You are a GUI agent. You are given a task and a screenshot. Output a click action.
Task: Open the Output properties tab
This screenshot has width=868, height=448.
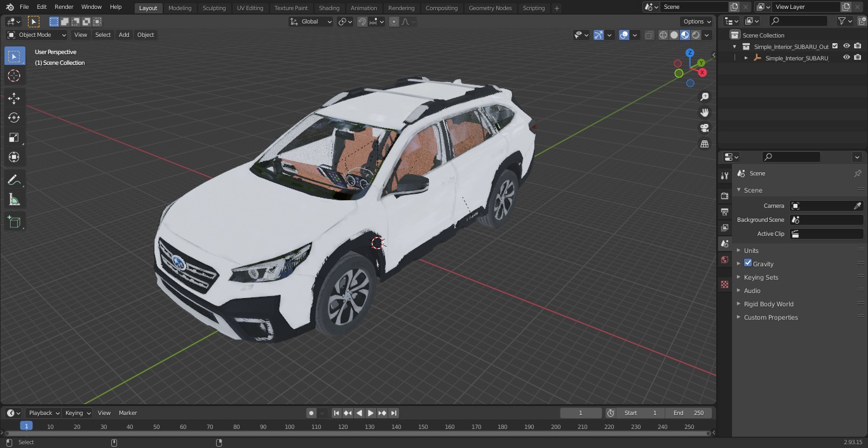tap(724, 212)
